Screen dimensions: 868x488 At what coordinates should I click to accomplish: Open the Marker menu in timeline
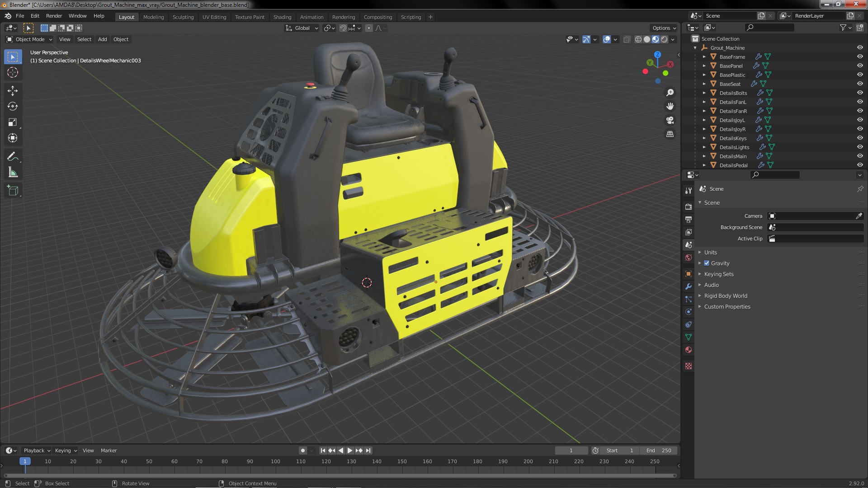(108, 450)
